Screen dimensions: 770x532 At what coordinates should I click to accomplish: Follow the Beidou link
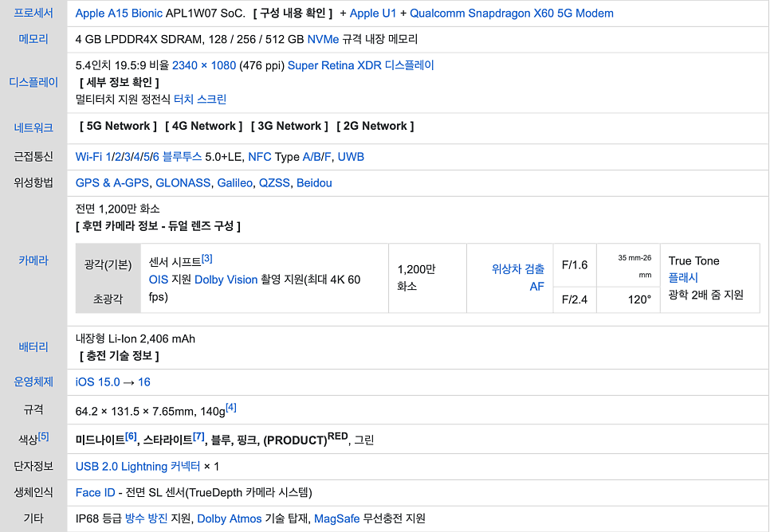tap(314, 183)
